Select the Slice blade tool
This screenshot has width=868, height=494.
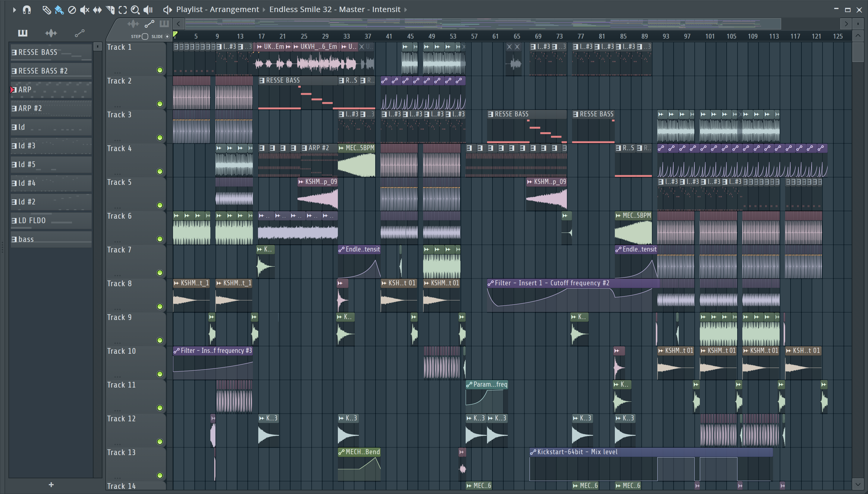[x=110, y=10]
